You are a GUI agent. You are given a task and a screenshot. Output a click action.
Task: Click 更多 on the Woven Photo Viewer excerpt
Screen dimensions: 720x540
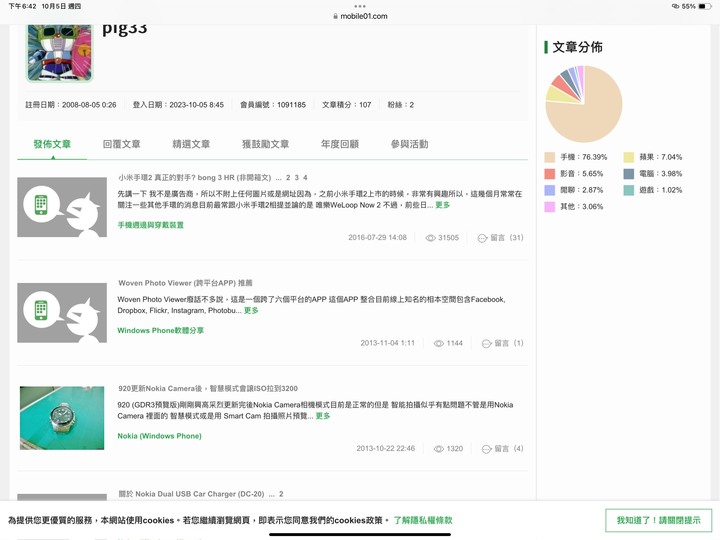pyautogui.click(x=251, y=310)
